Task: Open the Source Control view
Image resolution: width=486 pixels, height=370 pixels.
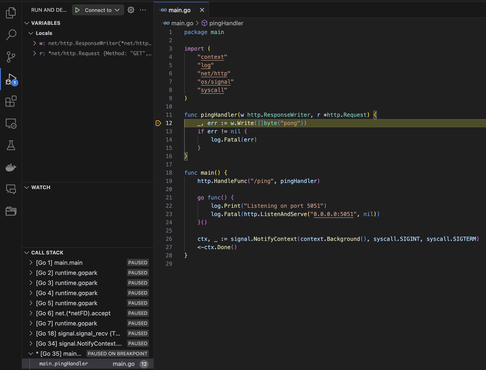Action: [x=11, y=57]
